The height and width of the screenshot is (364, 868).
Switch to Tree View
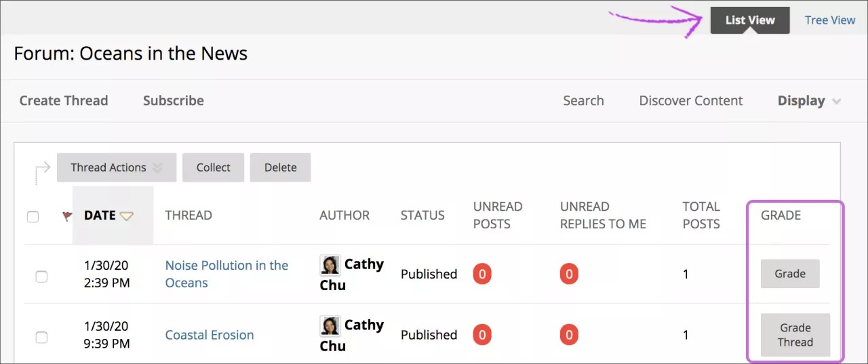(829, 20)
